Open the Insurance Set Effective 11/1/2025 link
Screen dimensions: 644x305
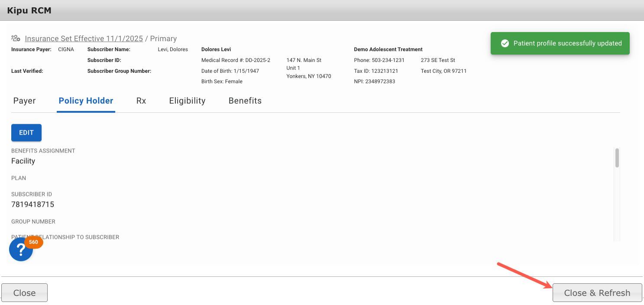coord(84,39)
